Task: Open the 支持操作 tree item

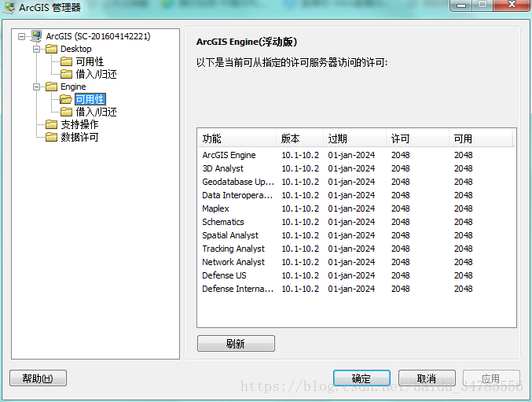Action: [79, 124]
